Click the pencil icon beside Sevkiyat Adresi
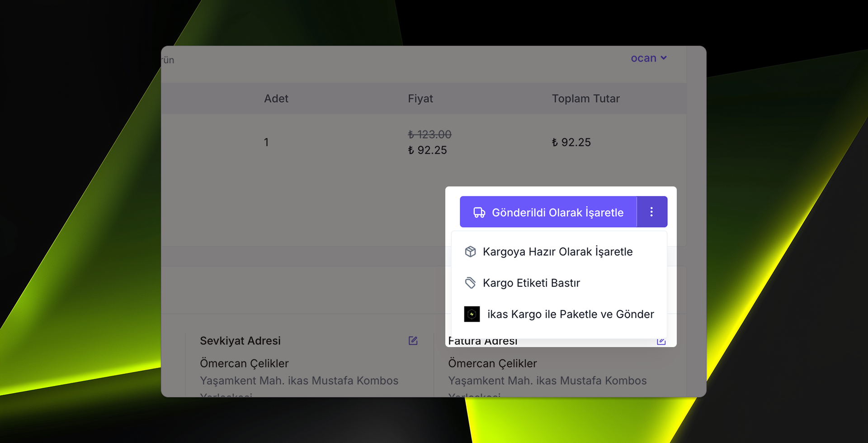 [x=413, y=341]
